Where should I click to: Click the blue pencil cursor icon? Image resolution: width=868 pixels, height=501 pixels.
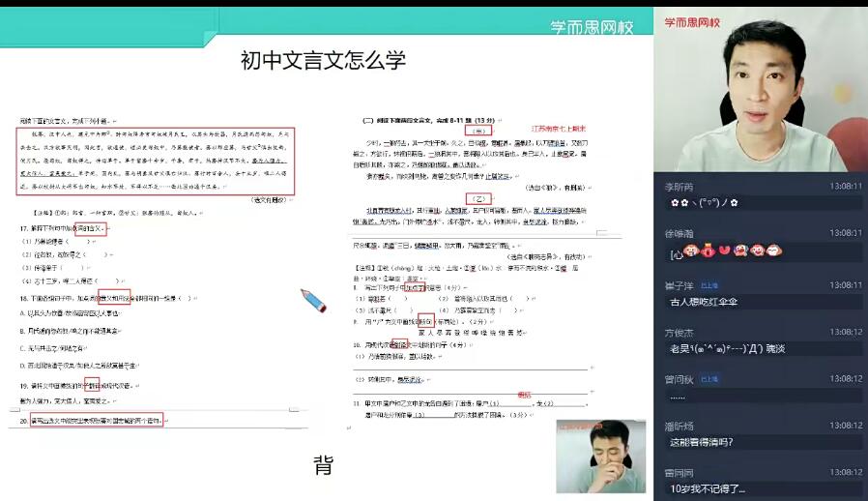coord(313,300)
